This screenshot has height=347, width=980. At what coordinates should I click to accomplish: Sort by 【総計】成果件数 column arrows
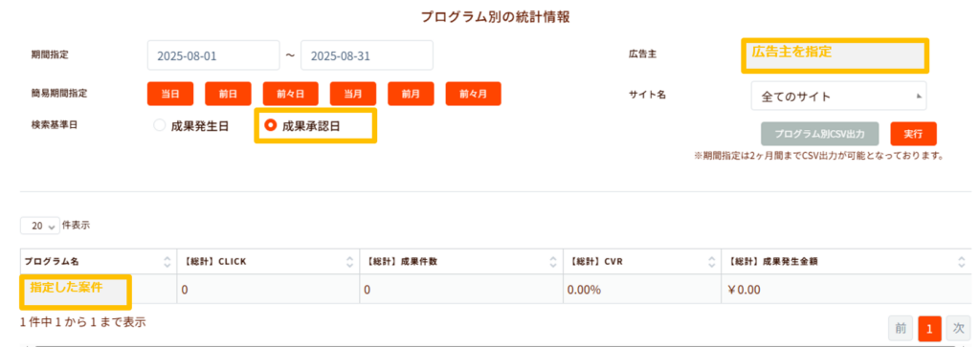tap(552, 262)
